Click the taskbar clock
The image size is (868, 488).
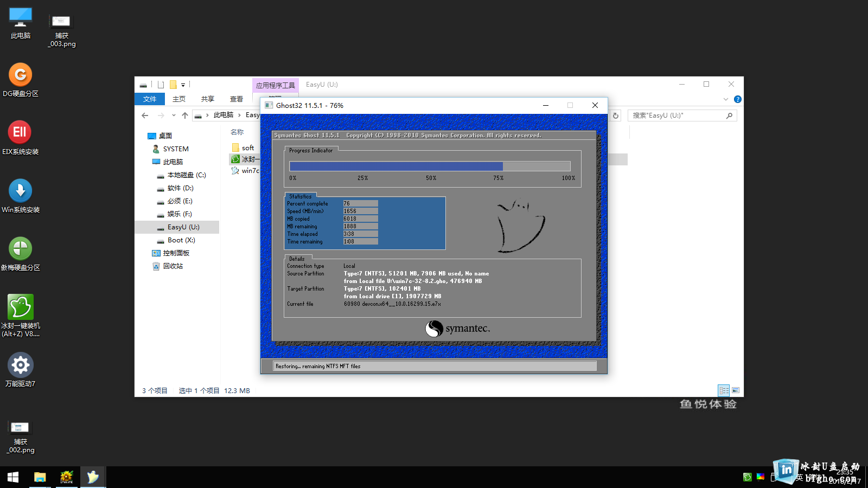(x=844, y=477)
